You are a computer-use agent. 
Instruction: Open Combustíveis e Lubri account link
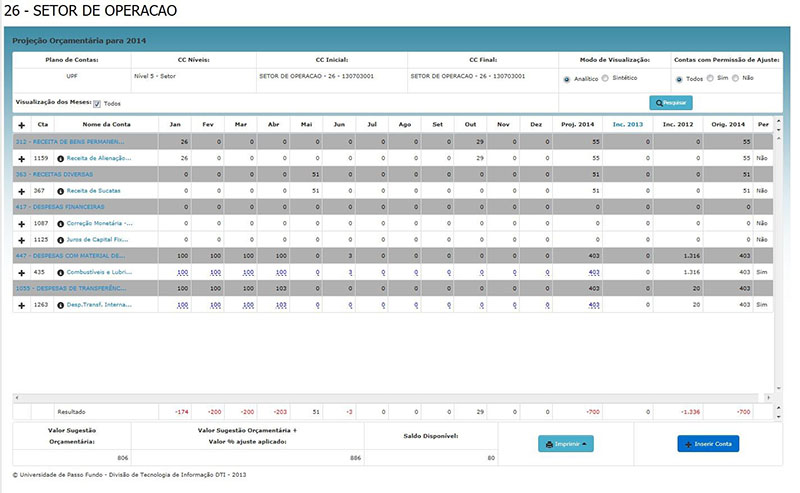(99, 273)
